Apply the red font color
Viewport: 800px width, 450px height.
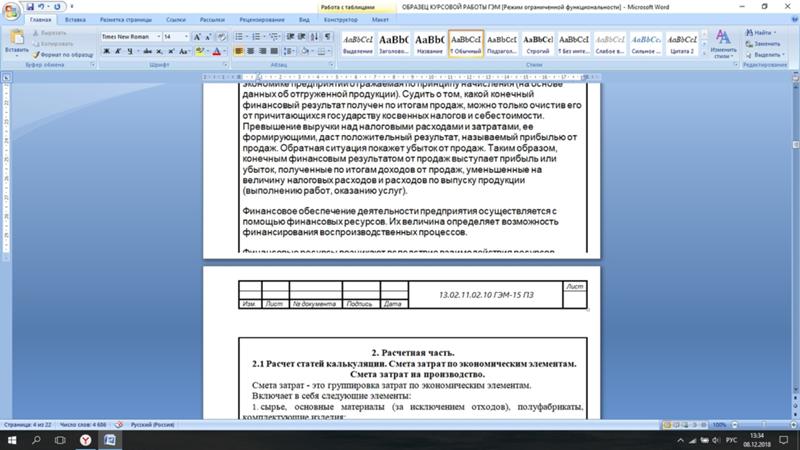pyautogui.click(x=216, y=51)
